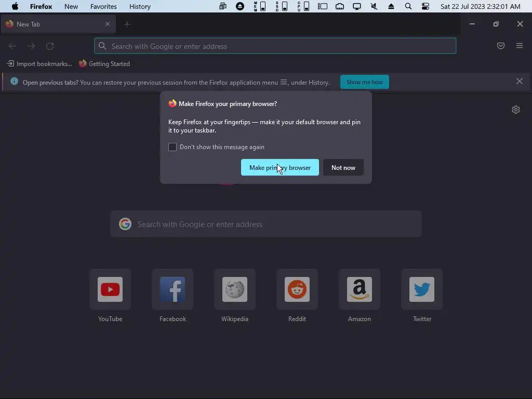
Task: Open the Getting Started bookmark
Action: [104, 64]
